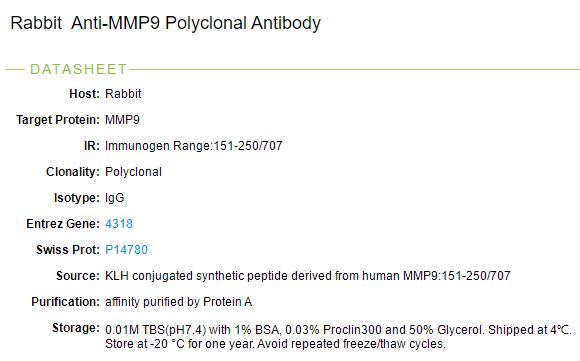
Task: Click the Store at -20 °C storage line
Action: 275,344
